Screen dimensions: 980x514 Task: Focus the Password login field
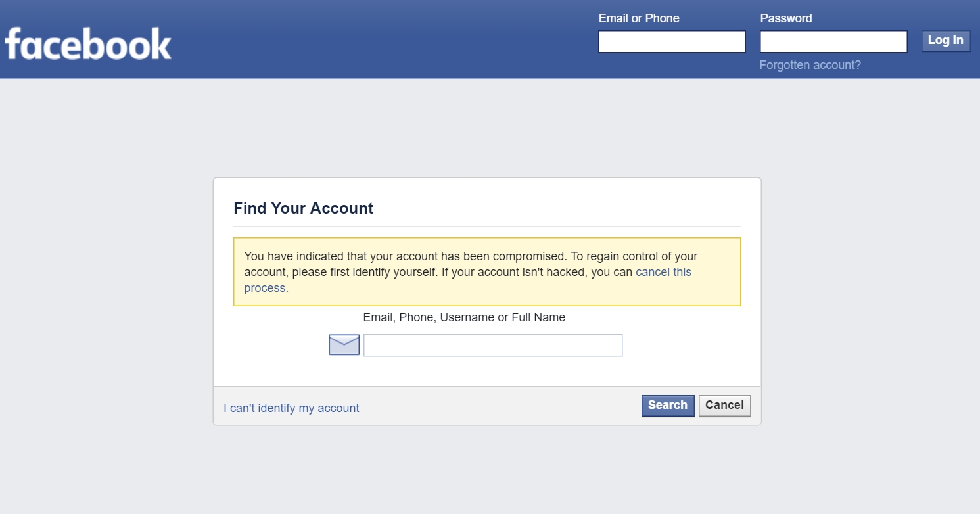[x=833, y=41]
